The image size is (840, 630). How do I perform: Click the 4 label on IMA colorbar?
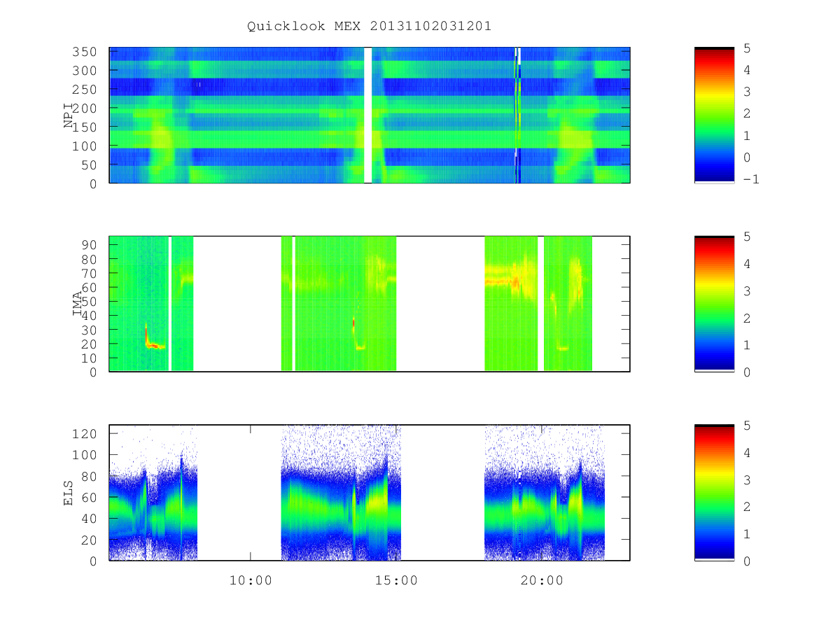pyautogui.click(x=748, y=264)
